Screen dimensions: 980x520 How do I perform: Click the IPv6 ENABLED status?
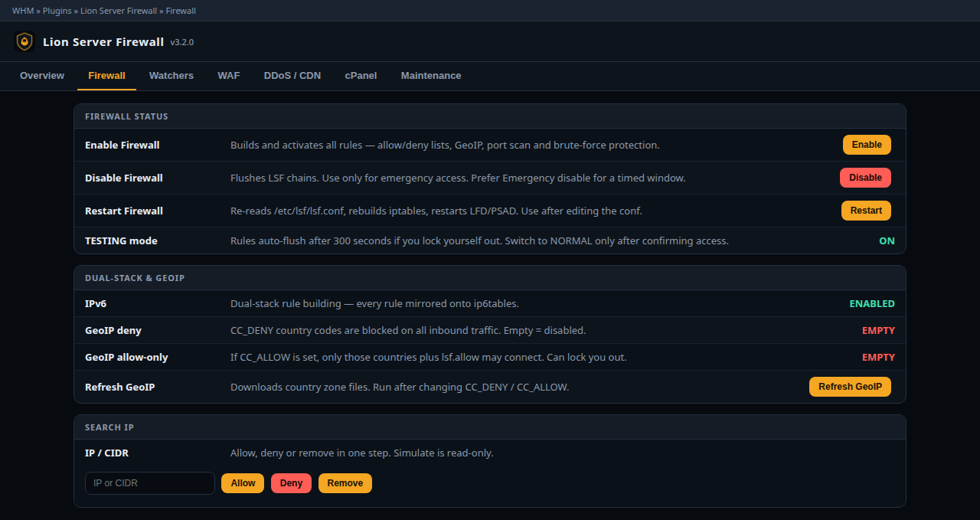click(x=872, y=303)
